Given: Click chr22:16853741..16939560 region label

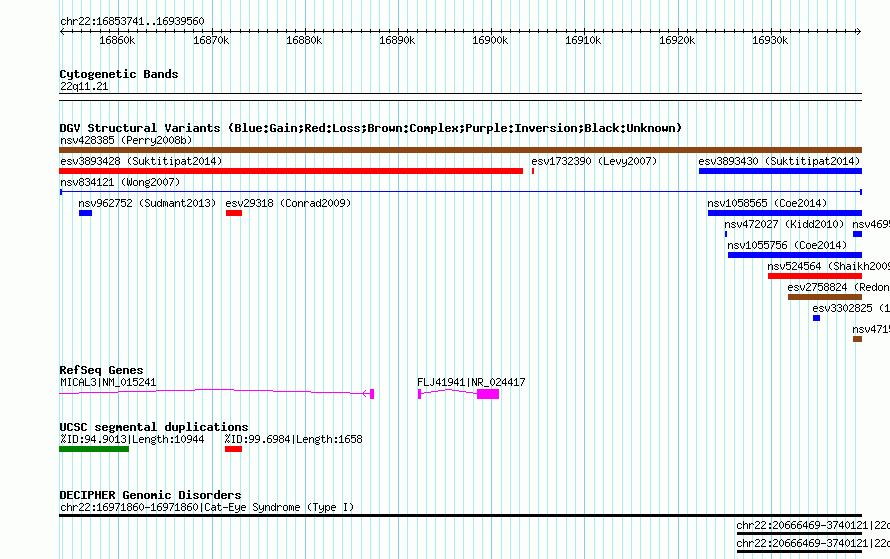Looking at the screenshot, I should 132,22.
